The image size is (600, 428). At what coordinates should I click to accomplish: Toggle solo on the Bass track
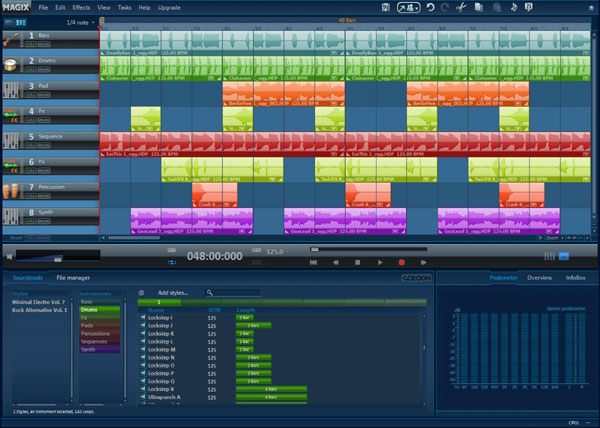tap(31, 44)
